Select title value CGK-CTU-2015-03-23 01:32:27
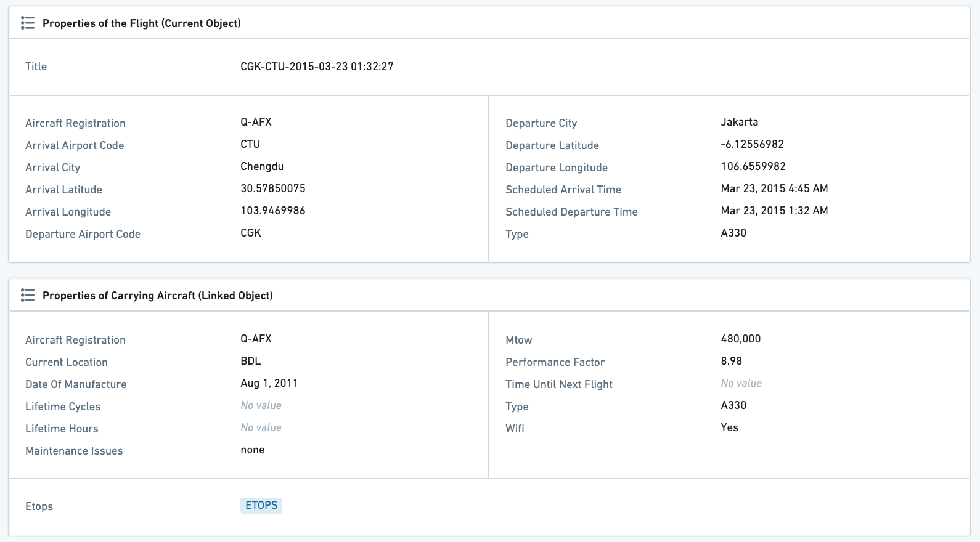This screenshot has height=542, width=980. (x=317, y=67)
